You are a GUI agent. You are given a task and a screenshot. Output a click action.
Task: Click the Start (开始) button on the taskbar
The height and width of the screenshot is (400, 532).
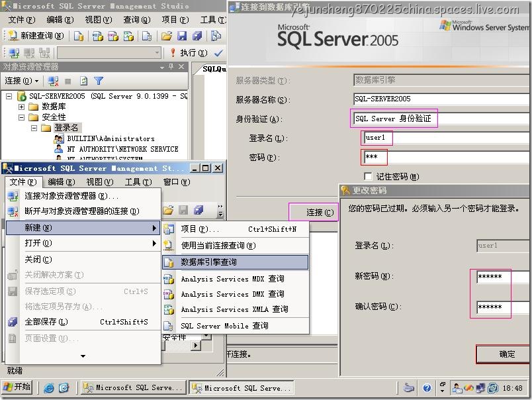point(17,387)
